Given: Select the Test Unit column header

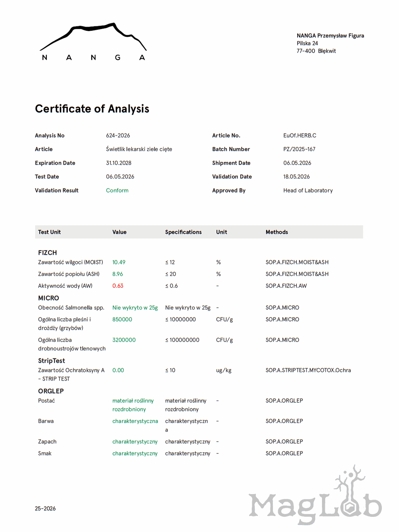Looking at the screenshot, I should pos(49,232).
